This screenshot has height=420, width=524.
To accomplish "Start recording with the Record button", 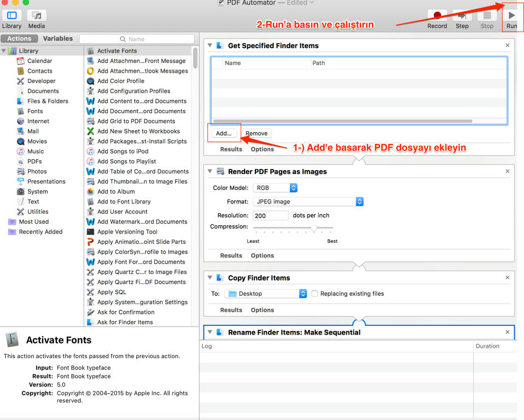I will [x=437, y=15].
